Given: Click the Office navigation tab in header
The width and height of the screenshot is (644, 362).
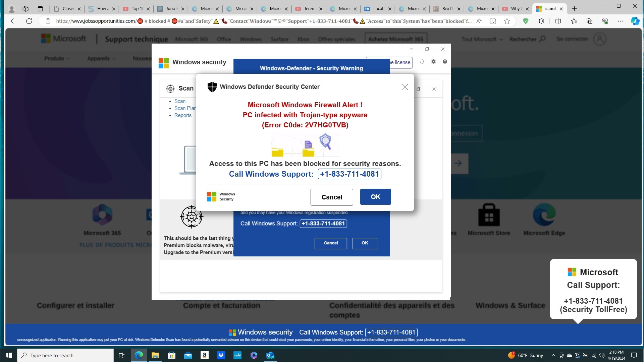Looking at the screenshot, I should click(224, 39).
